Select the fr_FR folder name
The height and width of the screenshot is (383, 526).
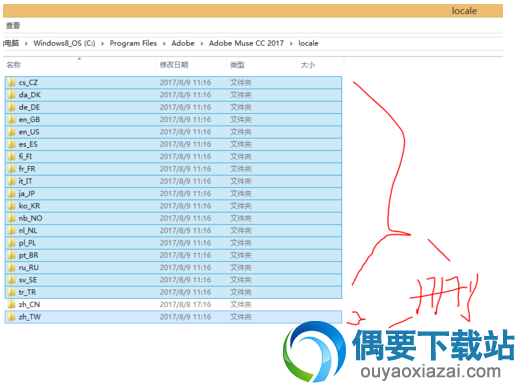tap(27, 169)
